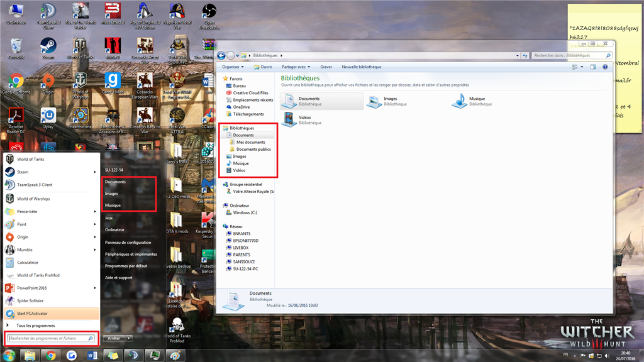This screenshot has height=362, width=644.
Task: Click Start PCActivator in Start menu
Action: [x=52, y=313]
